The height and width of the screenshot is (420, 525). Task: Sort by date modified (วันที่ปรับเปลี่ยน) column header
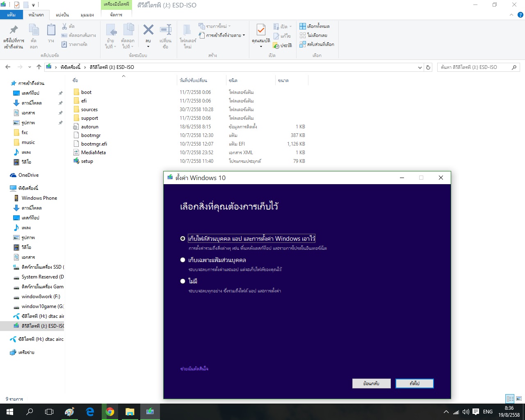201,80
